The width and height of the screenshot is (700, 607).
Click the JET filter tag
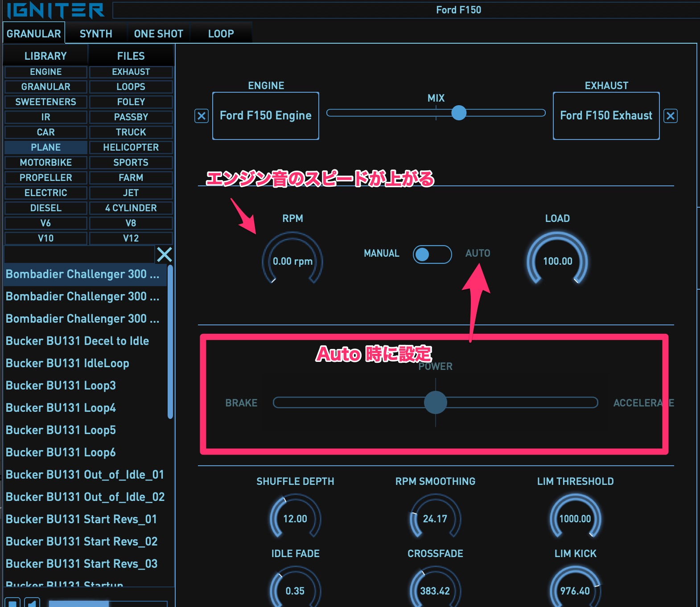131,193
